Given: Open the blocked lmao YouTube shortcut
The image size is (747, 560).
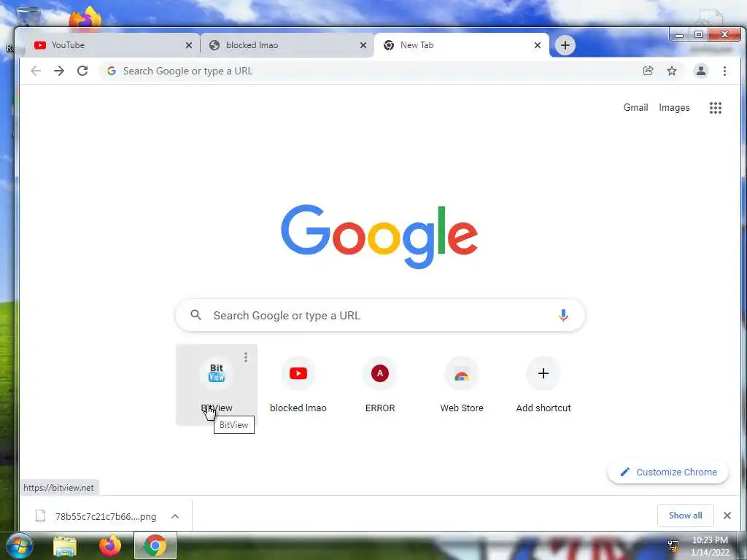Looking at the screenshot, I should 298,385.
